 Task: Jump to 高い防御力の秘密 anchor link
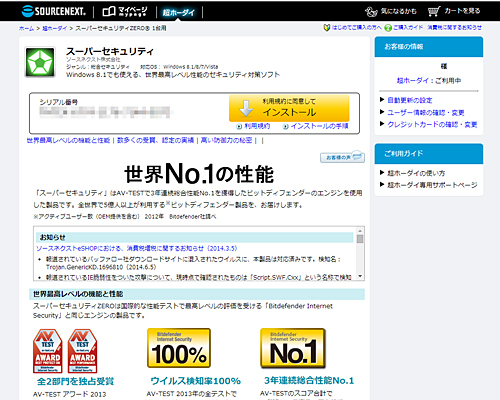tap(226, 140)
